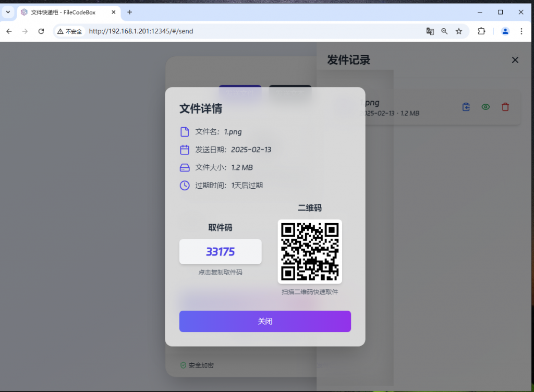Click the 不安全 security badge

(69, 31)
